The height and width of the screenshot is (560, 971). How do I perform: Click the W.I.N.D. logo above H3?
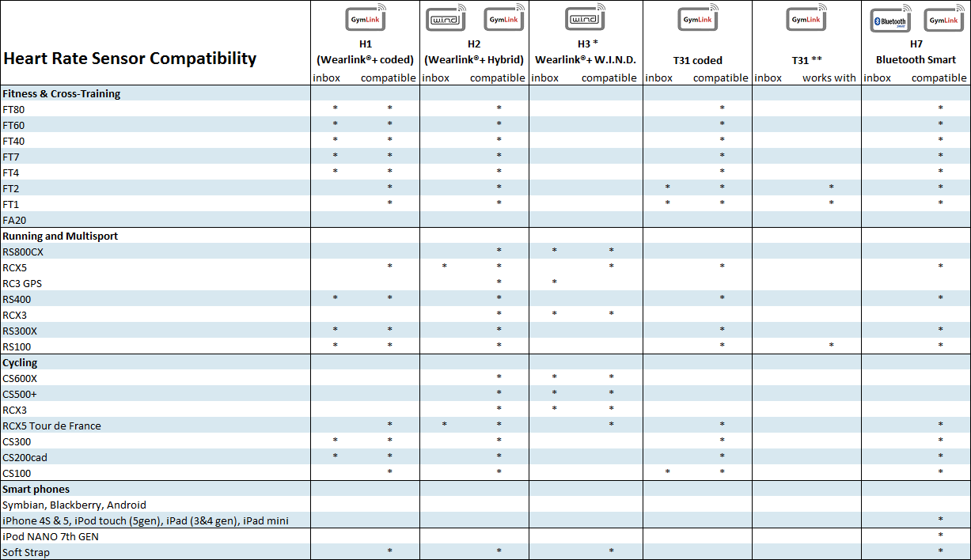click(x=586, y=18)
